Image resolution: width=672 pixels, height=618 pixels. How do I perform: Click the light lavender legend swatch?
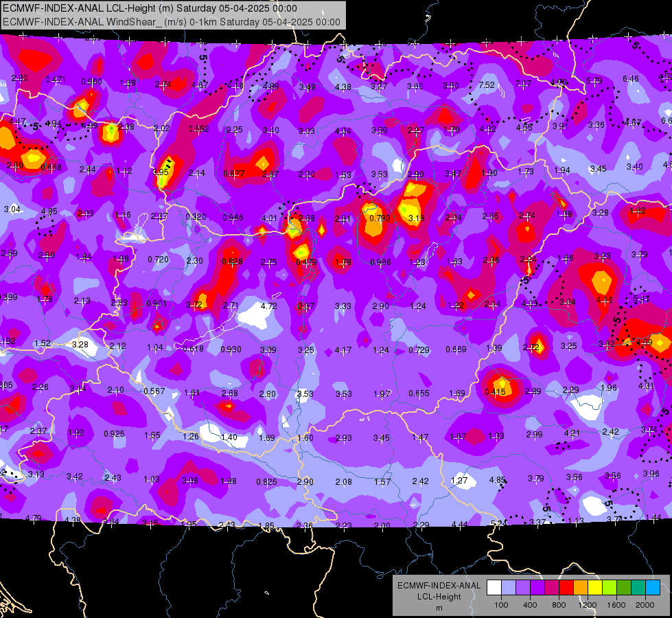tap(509, 588)
